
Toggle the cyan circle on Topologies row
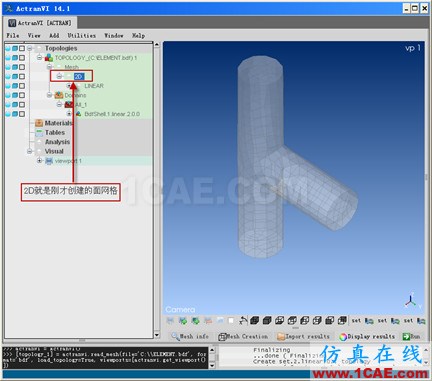click(8, 48)
